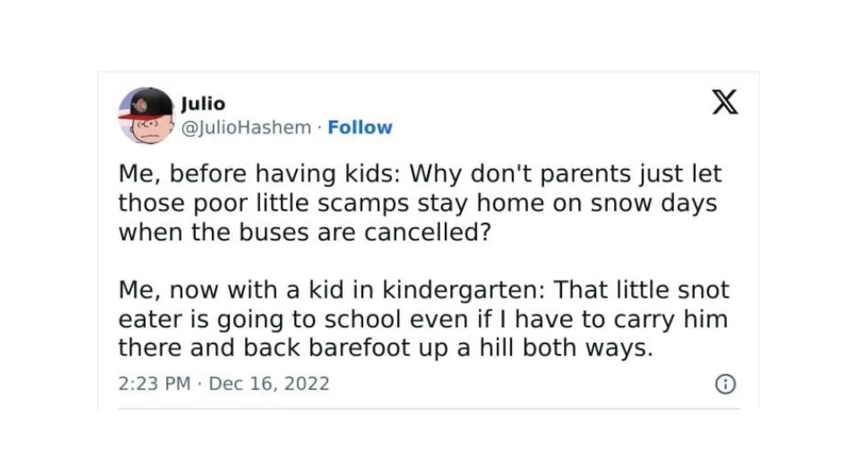Click "when the buses are cancelled?" line

pos(305,232)
